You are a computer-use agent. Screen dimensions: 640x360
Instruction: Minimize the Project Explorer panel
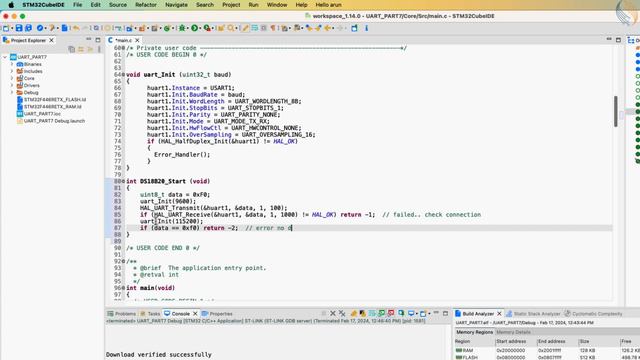pyautogui.click(x=89, y=40)
